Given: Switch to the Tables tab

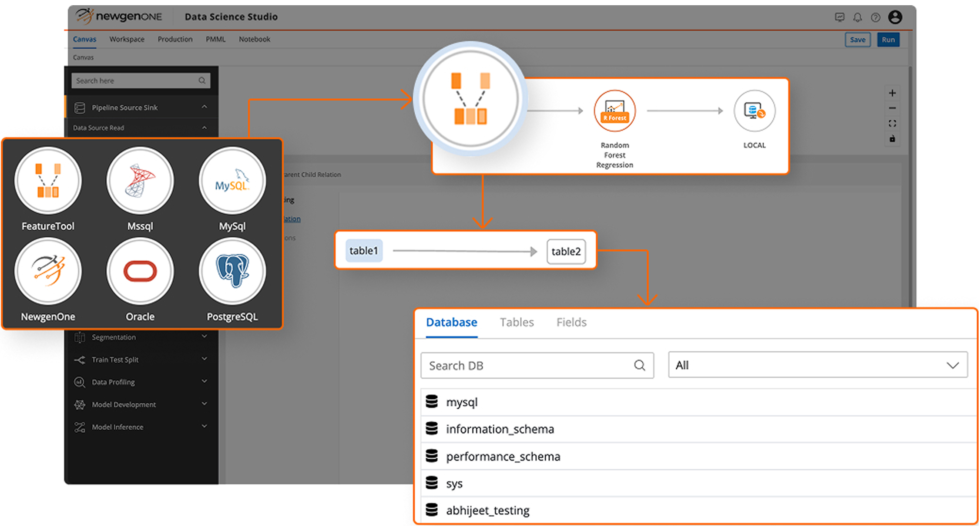Looking at the screenshot, I should (517, 323).
